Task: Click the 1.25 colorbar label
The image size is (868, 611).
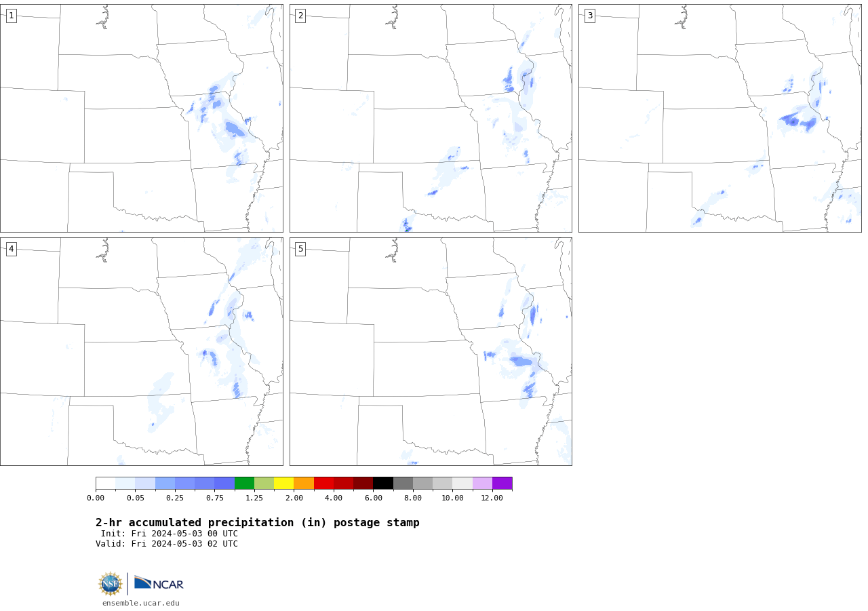Action: tap(254, 498)
